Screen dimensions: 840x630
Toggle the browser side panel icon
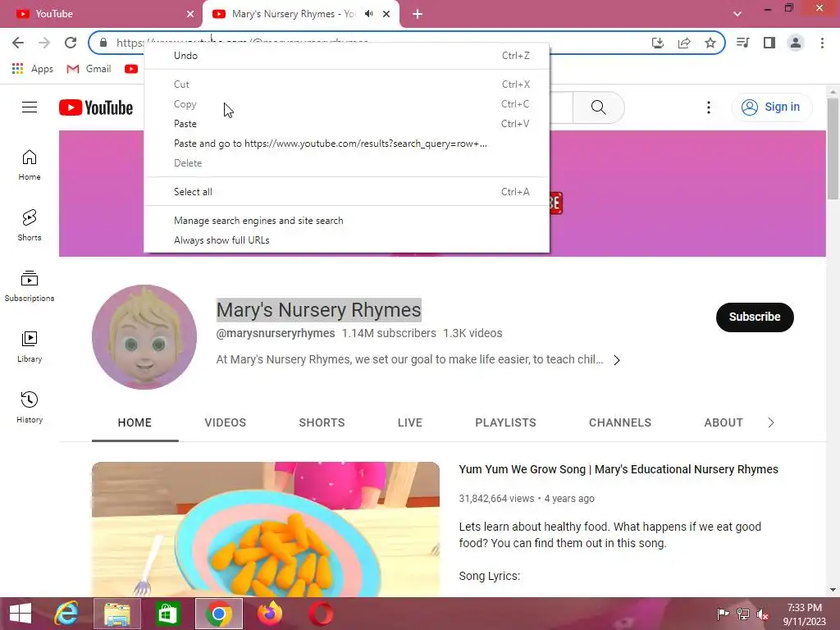(769, 43)
